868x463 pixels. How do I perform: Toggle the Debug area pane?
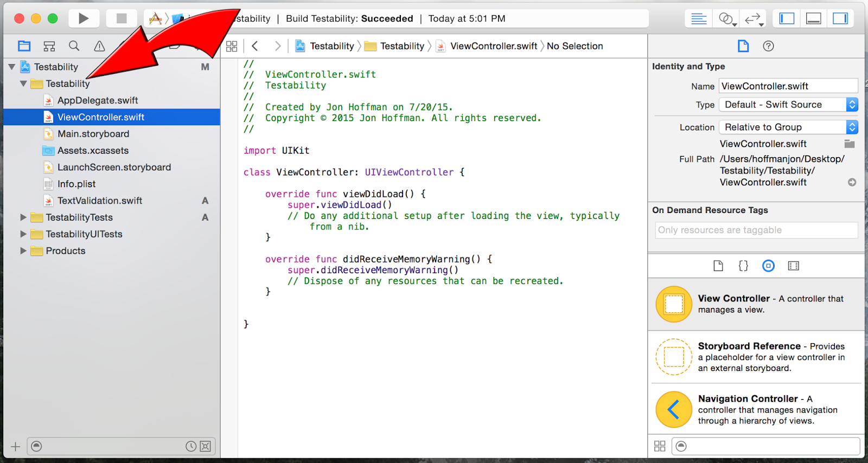point(813,18)
